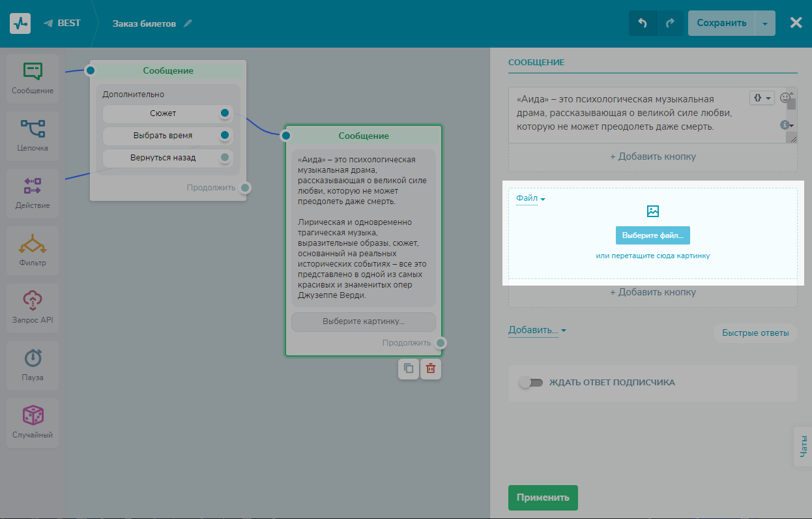
Task: Choose the Запрос API block icon
Action: coord(33,301)
